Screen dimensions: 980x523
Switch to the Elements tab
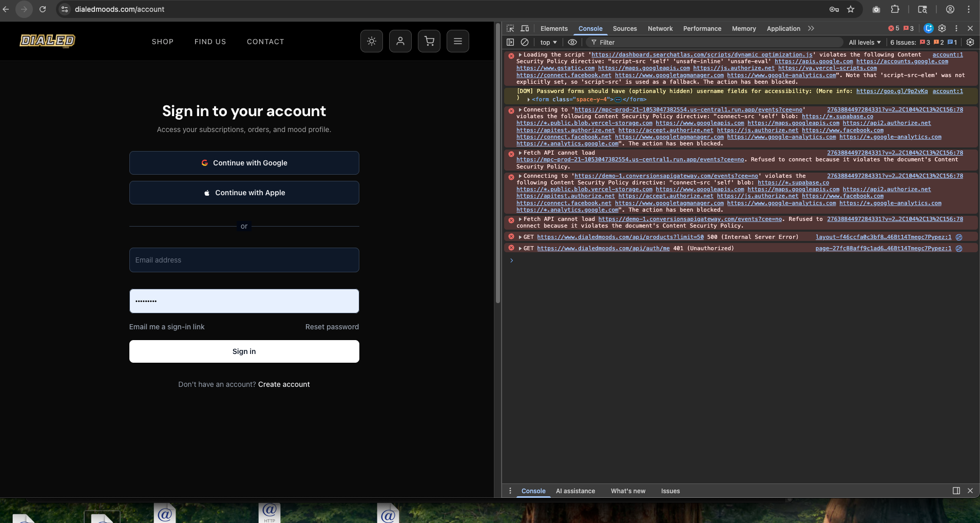[x=554, y=29]
